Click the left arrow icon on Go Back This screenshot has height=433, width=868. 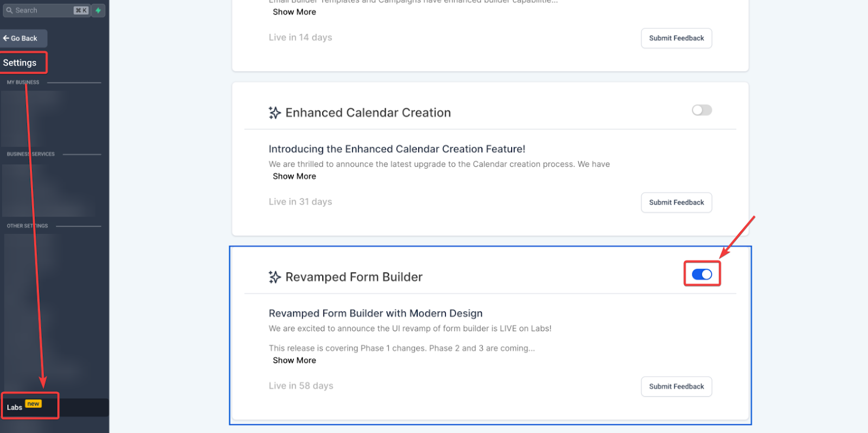coord(6,39)
